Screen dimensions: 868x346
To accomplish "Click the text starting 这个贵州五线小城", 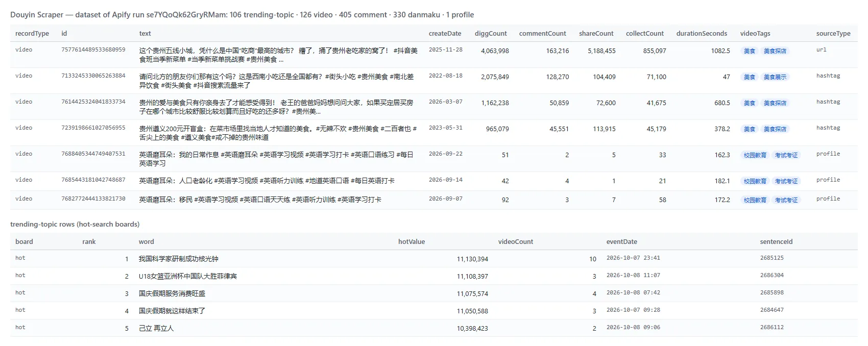I will click(278, 55).
